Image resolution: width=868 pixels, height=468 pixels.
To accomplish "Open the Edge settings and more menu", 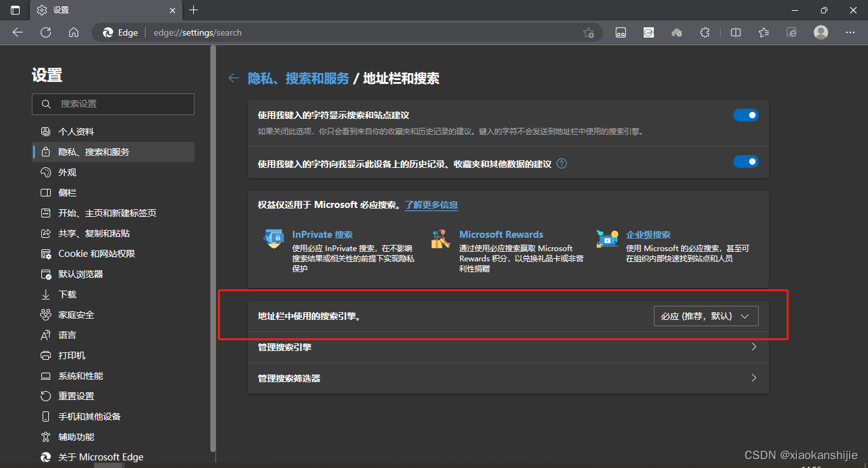I will 850,32.
